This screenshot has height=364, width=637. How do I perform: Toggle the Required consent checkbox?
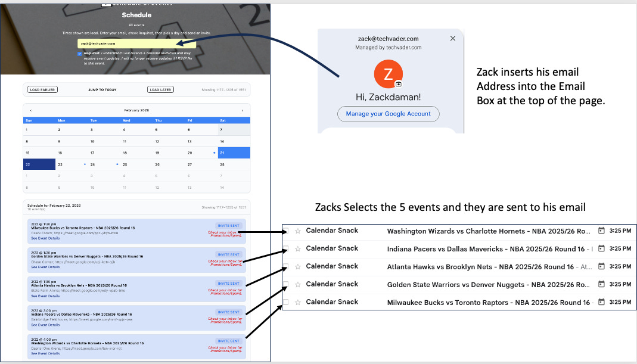coord(80,54)
